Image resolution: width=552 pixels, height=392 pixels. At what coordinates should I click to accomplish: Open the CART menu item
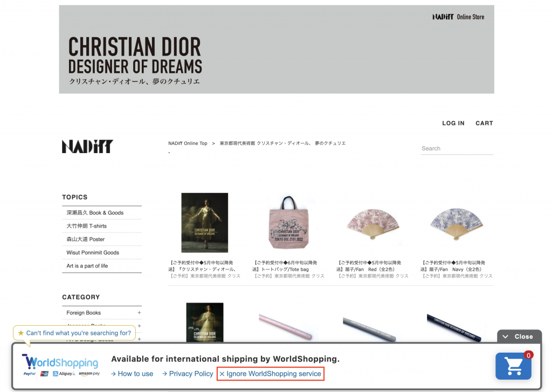coord(485,123)
